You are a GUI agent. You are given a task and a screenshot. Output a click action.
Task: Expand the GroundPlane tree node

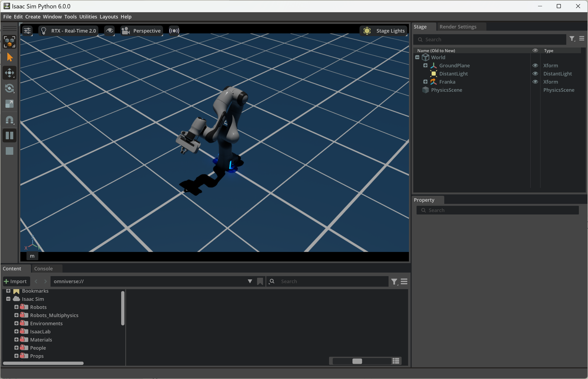(x=426, y=65)
